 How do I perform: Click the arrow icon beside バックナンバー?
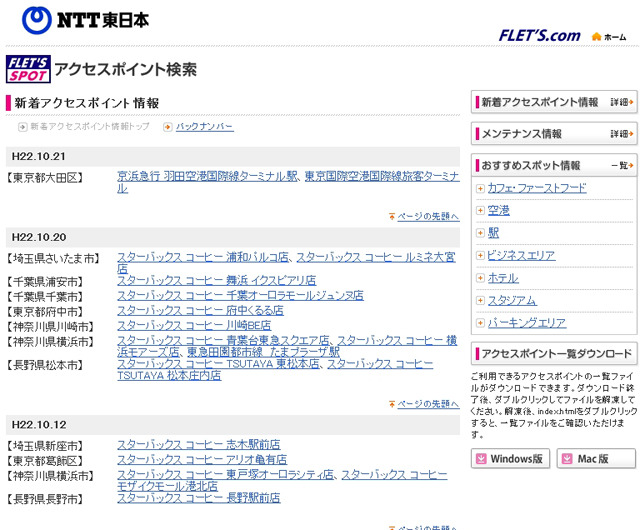point(167,127)
